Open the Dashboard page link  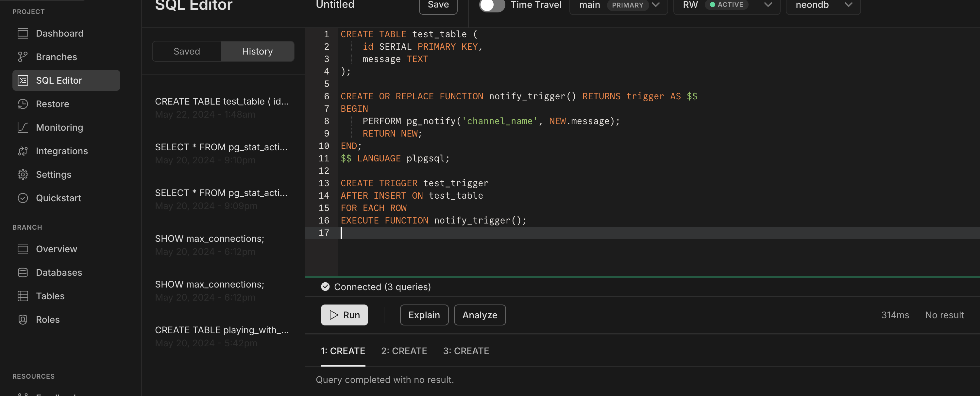(60, 33)
